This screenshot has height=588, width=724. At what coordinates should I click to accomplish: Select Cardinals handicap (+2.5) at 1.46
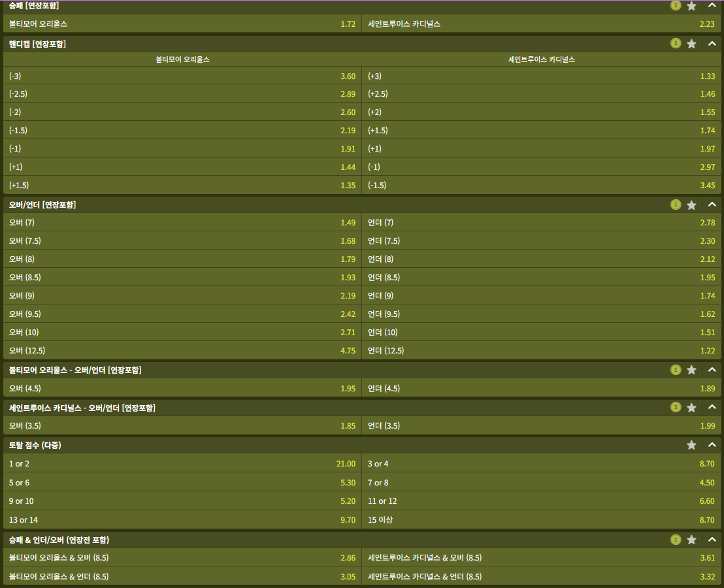coord(542,93)
